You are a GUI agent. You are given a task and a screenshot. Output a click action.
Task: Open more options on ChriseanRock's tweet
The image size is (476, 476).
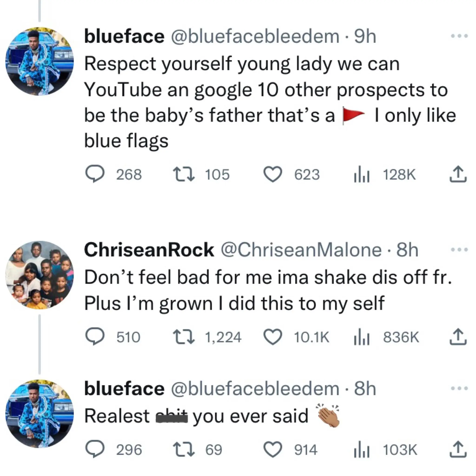click(x=459, y=250)
